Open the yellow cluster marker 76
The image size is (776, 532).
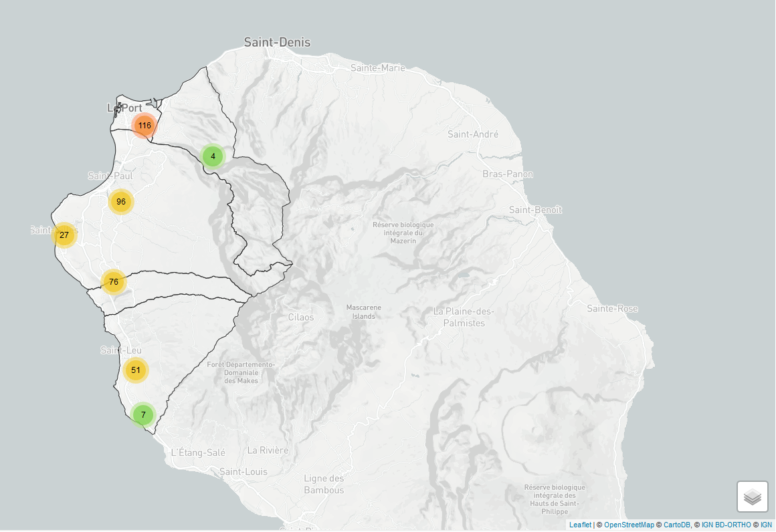(114, 282)
